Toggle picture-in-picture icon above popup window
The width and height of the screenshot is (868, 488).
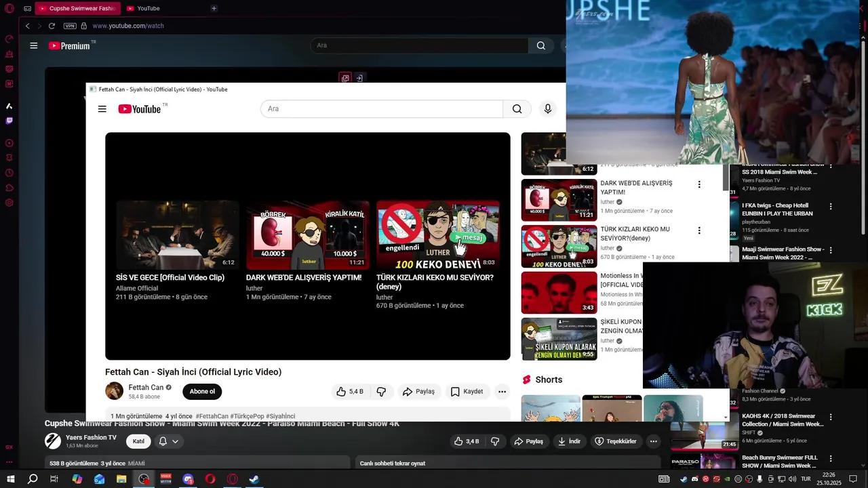pos(345,78)
